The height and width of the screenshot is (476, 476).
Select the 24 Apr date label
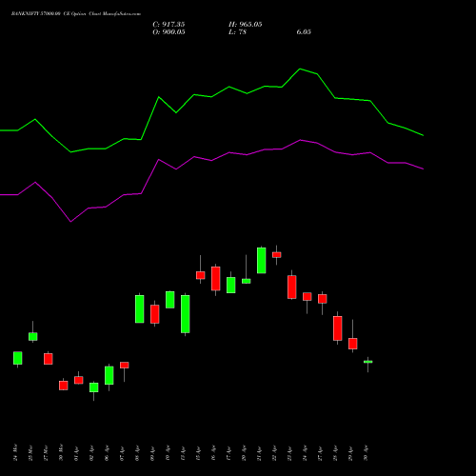pos(305,452)
